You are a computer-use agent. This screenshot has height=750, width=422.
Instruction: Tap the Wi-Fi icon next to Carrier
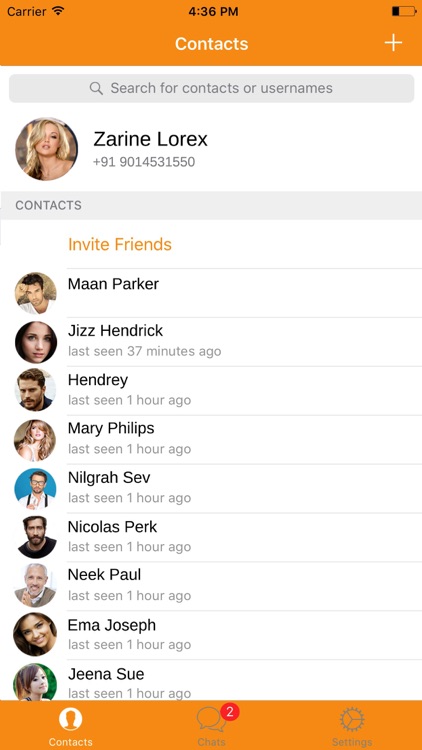(x=58, y=11)
